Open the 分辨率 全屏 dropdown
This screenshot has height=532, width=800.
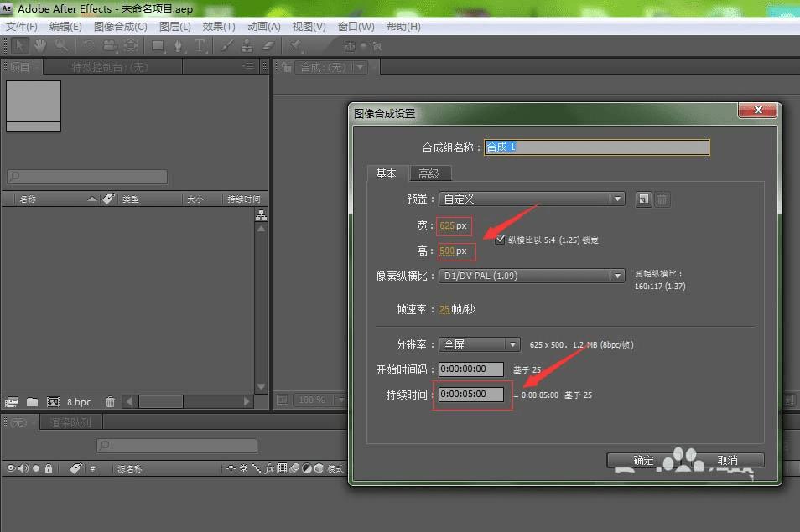479,344
